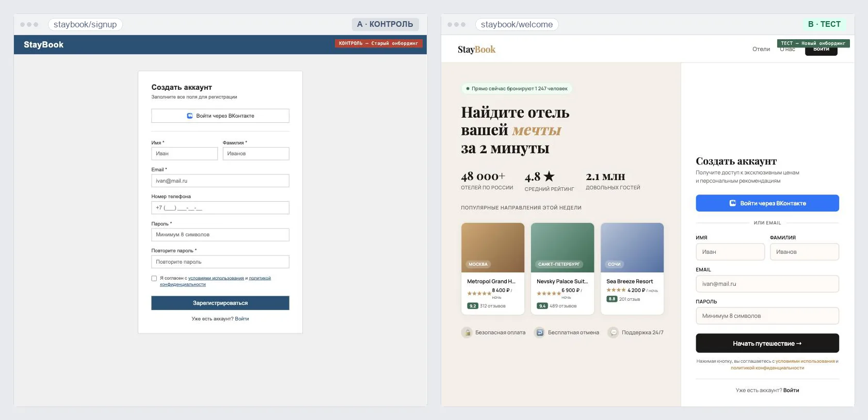The width and height of the screenshot is (868, 420).
Task: Click the Пароль field in the control form
Action: tap(220, 235)
